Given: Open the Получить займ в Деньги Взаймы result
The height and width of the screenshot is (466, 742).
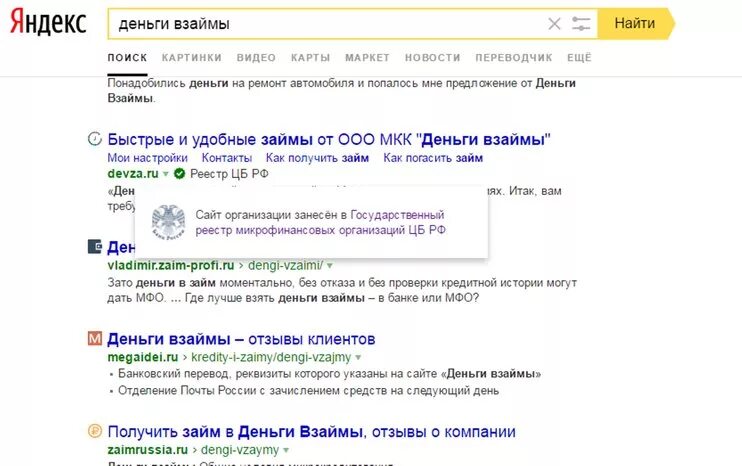Looking at the screenshot, I should click(311, 431).
